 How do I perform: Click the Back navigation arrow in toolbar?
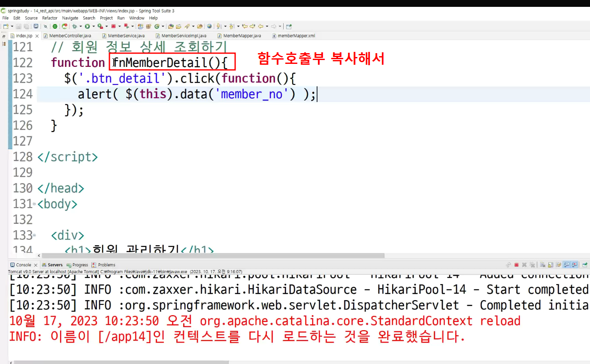[260, 26]
